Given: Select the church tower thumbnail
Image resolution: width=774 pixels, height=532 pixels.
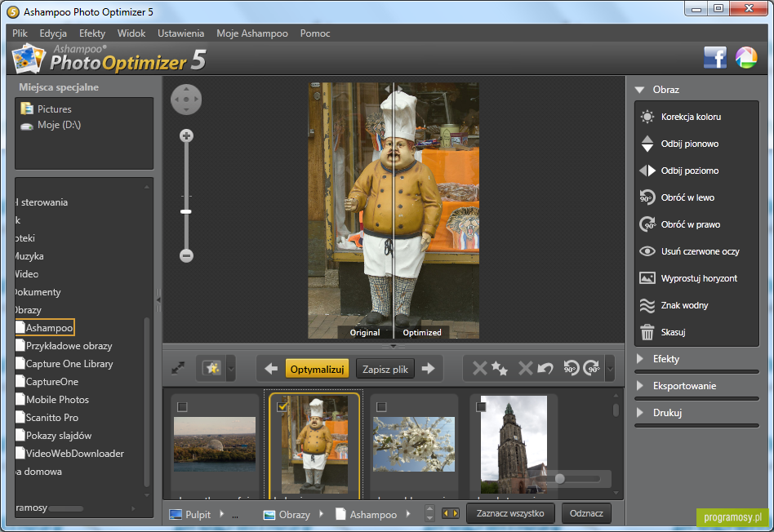Looking at the screenshot, I should pyautogui.click(x=514, y=444).
